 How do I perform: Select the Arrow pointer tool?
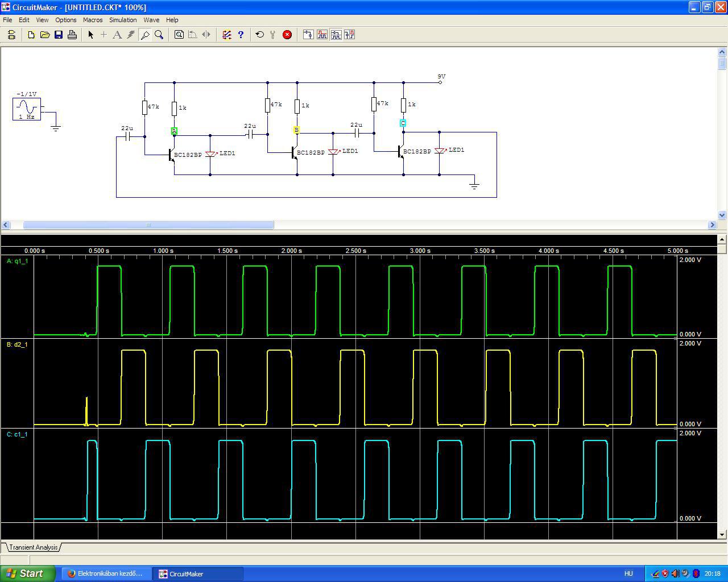pyautogui.click(x=90, y=35)
